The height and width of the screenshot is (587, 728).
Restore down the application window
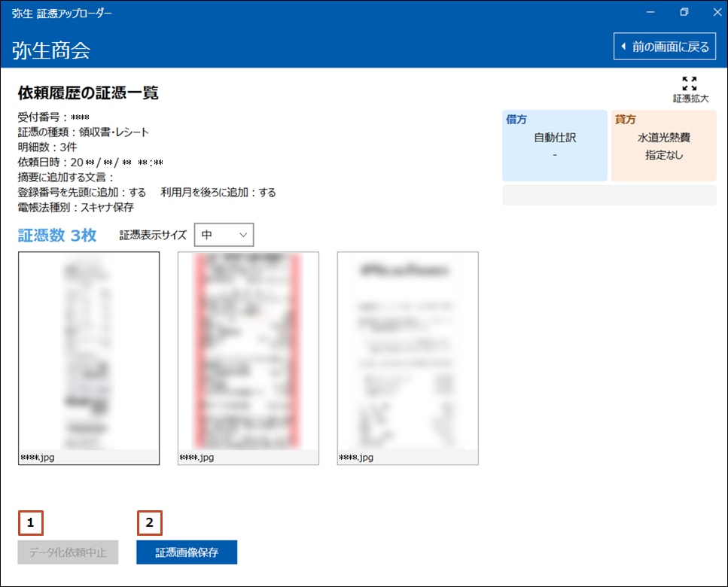click(684, 12)
